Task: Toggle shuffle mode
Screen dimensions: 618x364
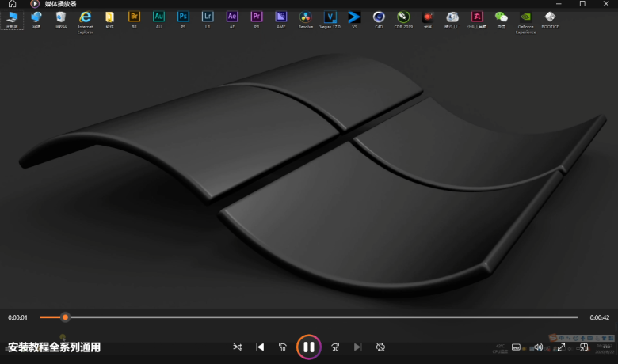Action: [x=237, y=347]
